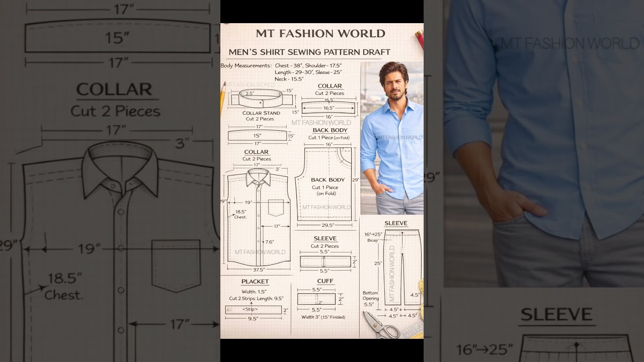
Task: Click the 'PLACKET' heading
Action: [x=255, y=282]
